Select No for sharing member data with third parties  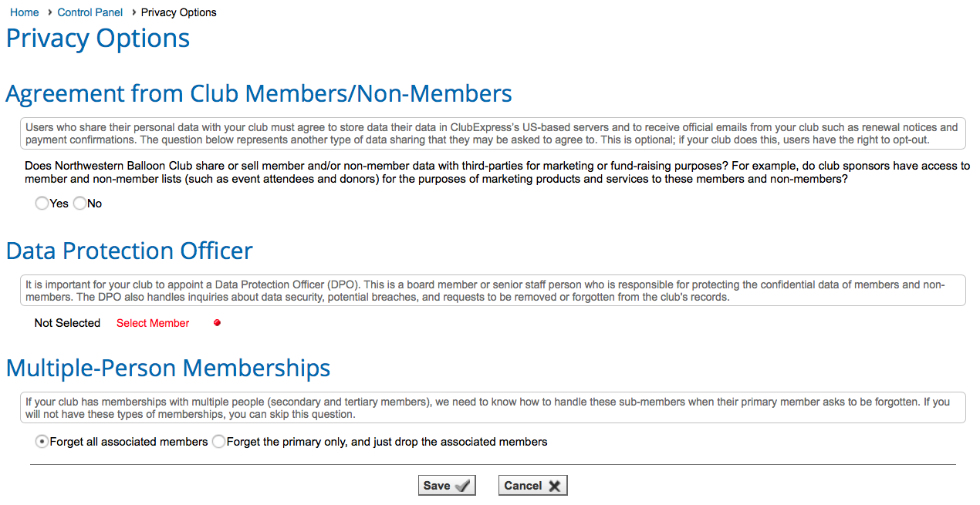[79, 203]
